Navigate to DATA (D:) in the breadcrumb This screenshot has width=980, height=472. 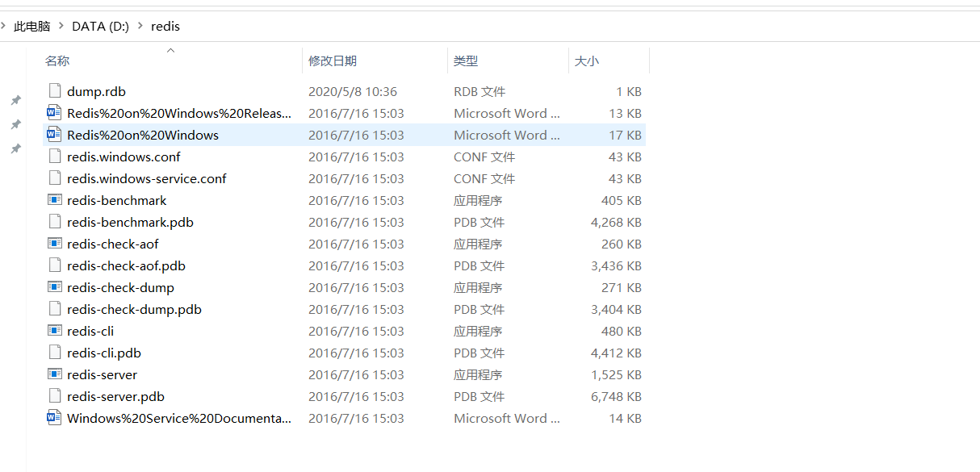[x=100, y=26]
